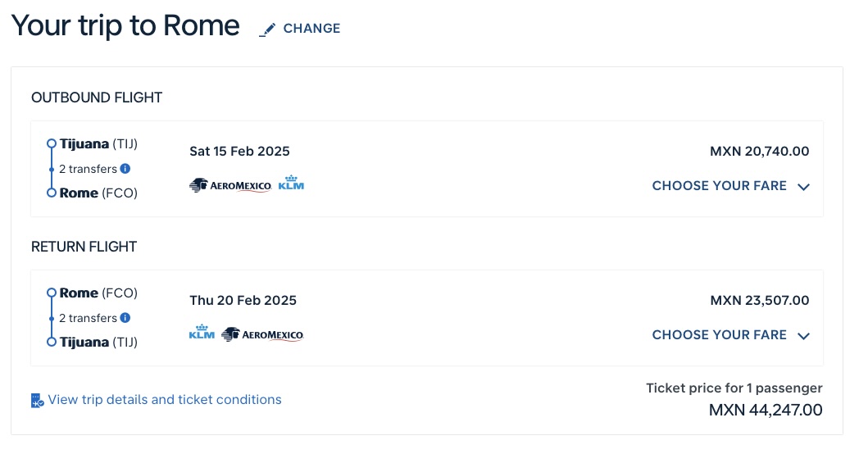This screenshot has height=463, width=868.
Task: Click the Aeromexico logo on outbound flight
Action: [230, 186]
